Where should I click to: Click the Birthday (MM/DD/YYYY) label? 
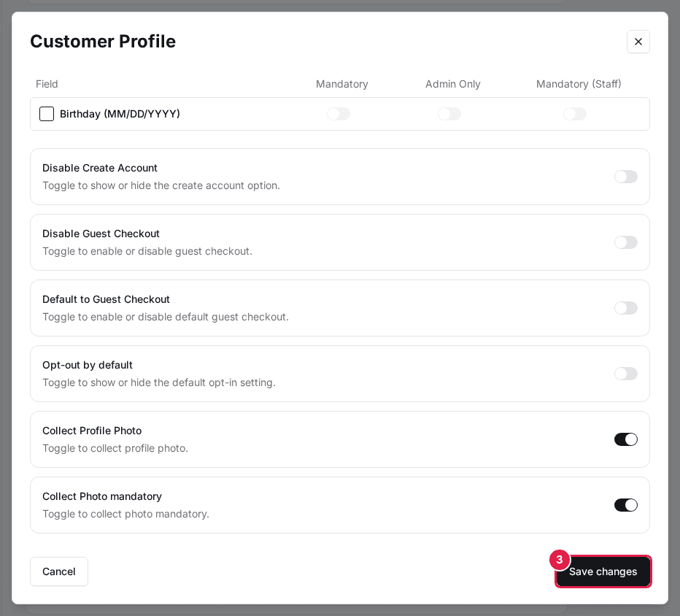coord(120,114)
